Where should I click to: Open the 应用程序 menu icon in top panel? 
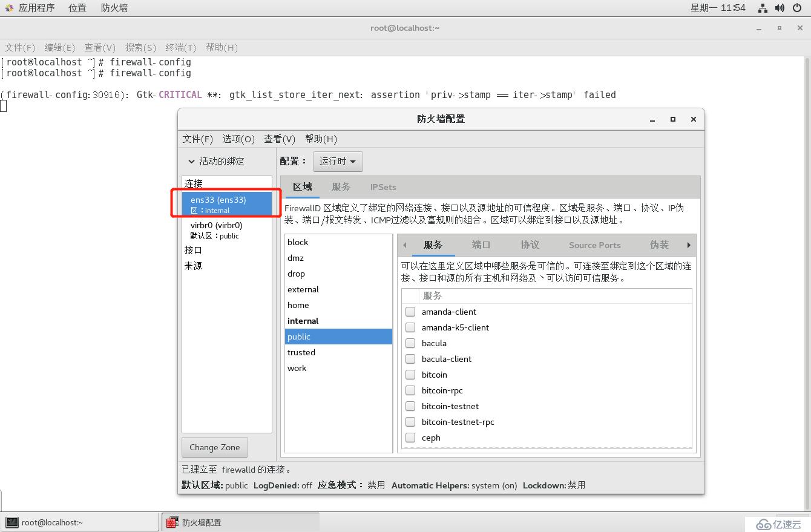click(10, 8)
